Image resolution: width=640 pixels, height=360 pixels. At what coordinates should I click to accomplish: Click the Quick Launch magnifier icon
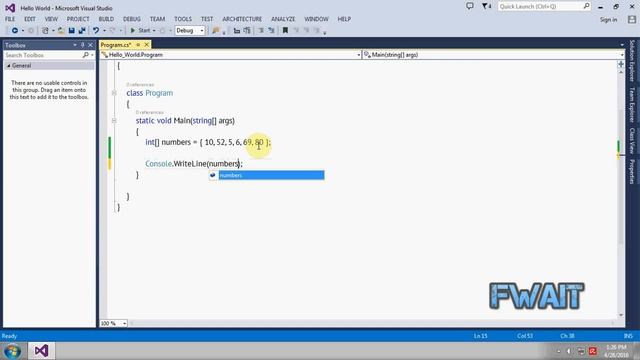coord(587,6)
